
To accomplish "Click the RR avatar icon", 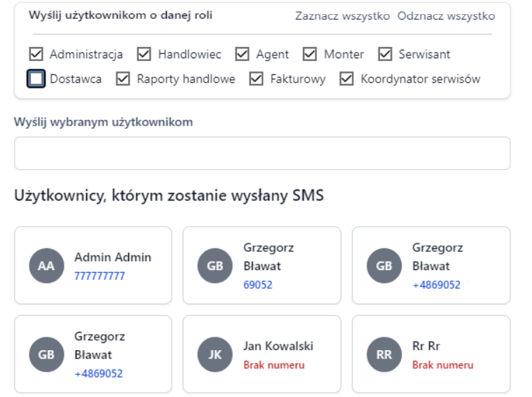I will click(x=383, y=355).
